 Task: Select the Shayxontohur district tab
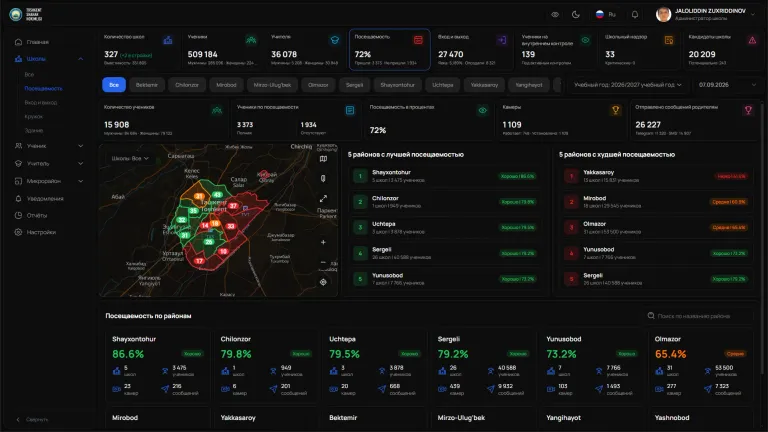397,85
